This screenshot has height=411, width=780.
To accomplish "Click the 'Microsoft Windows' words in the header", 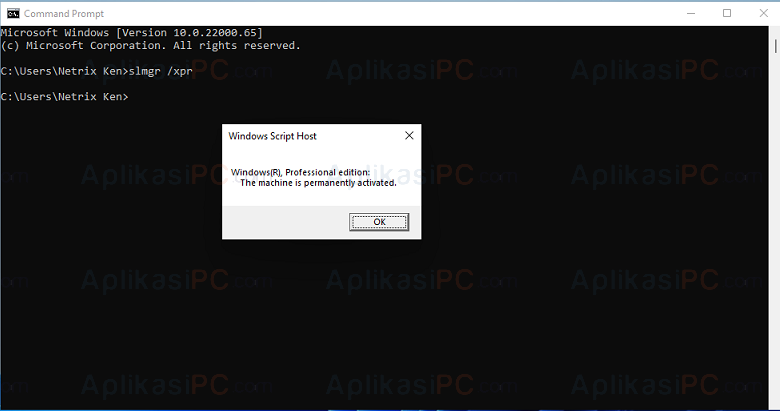I will pyautogui.click(x=55, y=33).
